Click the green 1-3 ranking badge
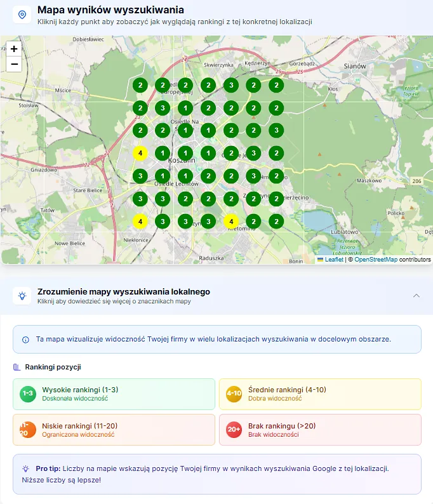 pyautogui.click(x=28, y=394)
